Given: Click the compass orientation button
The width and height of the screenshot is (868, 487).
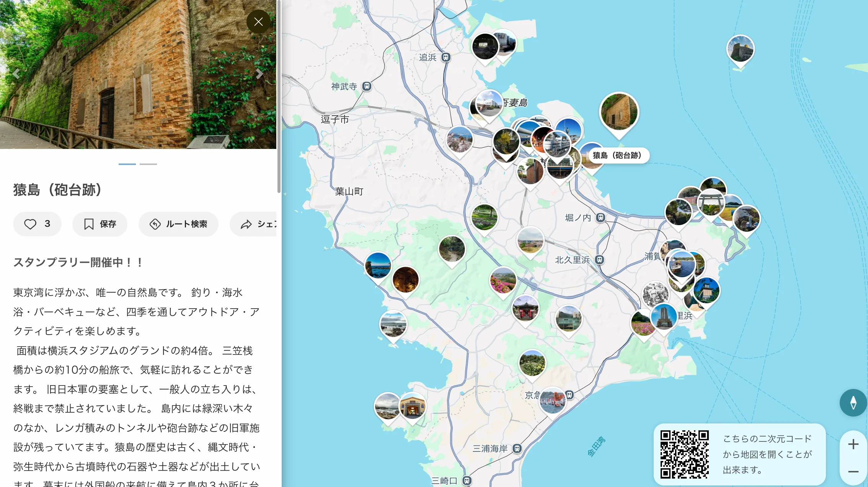Looking at the screenshot, I should coord(853,402).
